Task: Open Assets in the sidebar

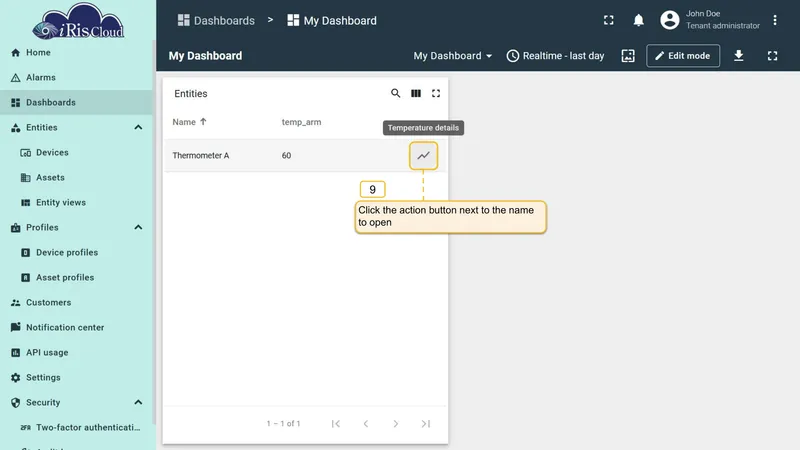Action: pyautogui.click(x=77, y=178)
